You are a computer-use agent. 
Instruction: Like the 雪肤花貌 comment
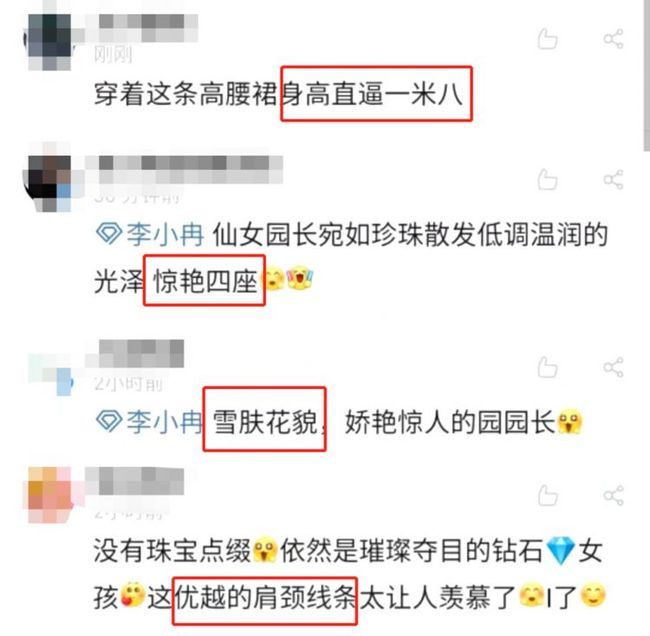click(x=547, y=367)
